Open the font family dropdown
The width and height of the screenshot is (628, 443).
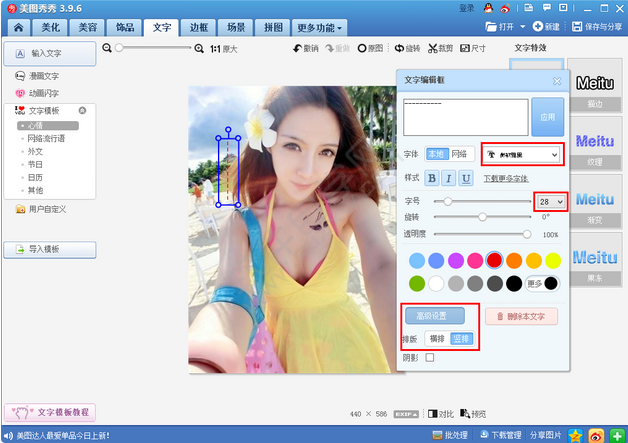pos(522,155)
